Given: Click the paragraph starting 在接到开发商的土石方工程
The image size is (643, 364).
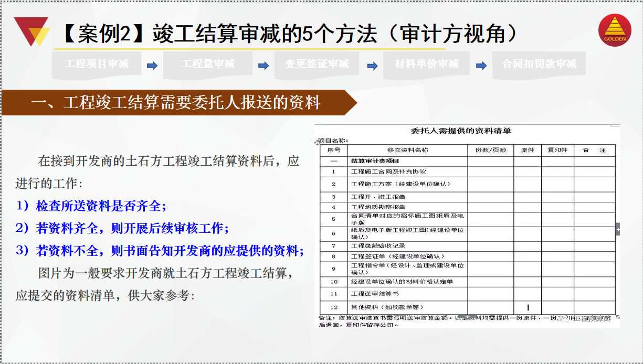Looking at the screenshot, I should (157, 172).
